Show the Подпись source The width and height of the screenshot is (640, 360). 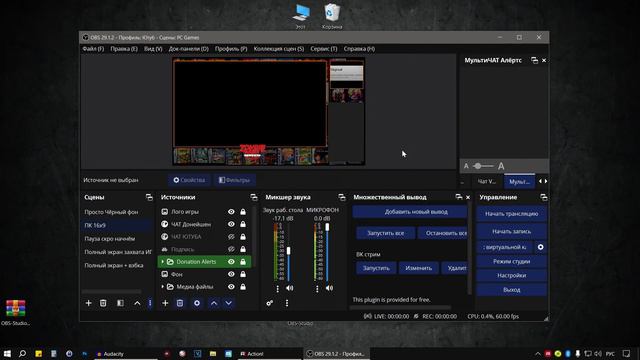(x=231, y=249)
